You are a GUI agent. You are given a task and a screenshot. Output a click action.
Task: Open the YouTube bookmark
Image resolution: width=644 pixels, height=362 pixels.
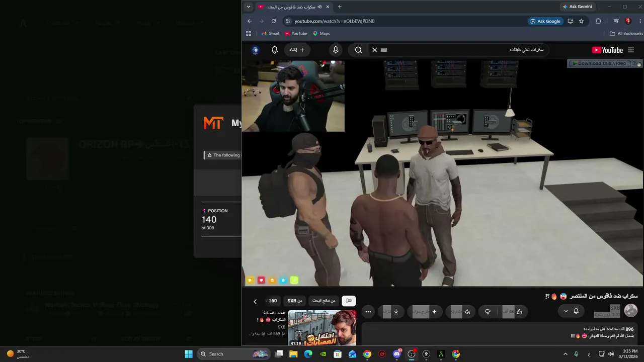click(x=296, y=34)
